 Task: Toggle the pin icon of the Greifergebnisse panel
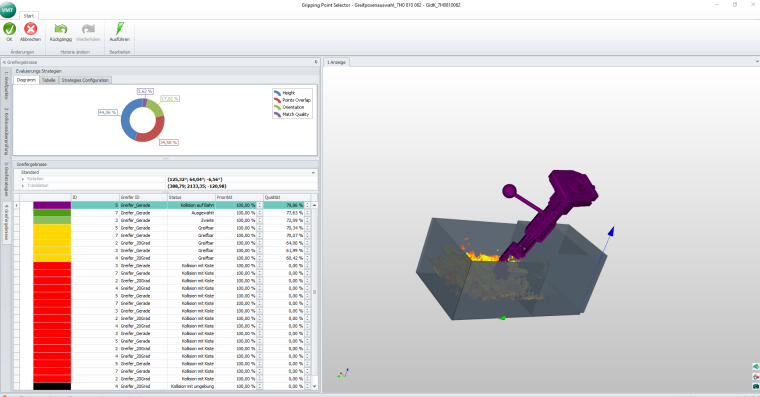(316, 62)
